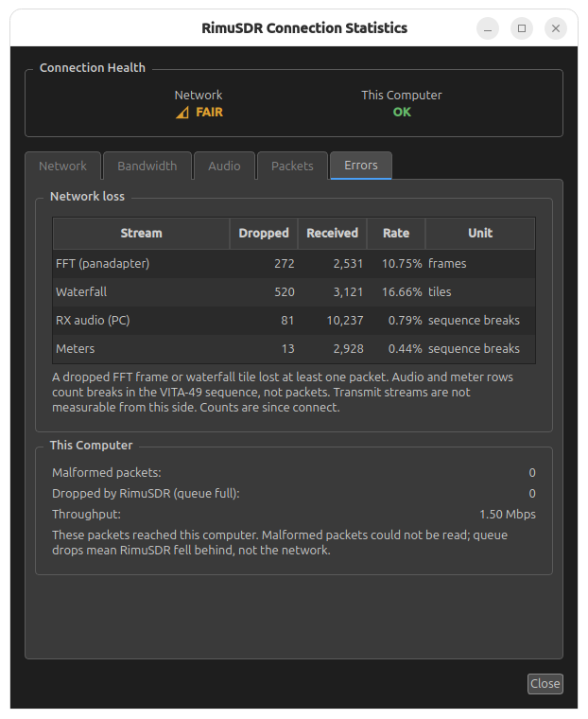The height and width of the screenshot is (719, 588).
Task: Close the window using the title bar X
Action: tap(556, 28)
